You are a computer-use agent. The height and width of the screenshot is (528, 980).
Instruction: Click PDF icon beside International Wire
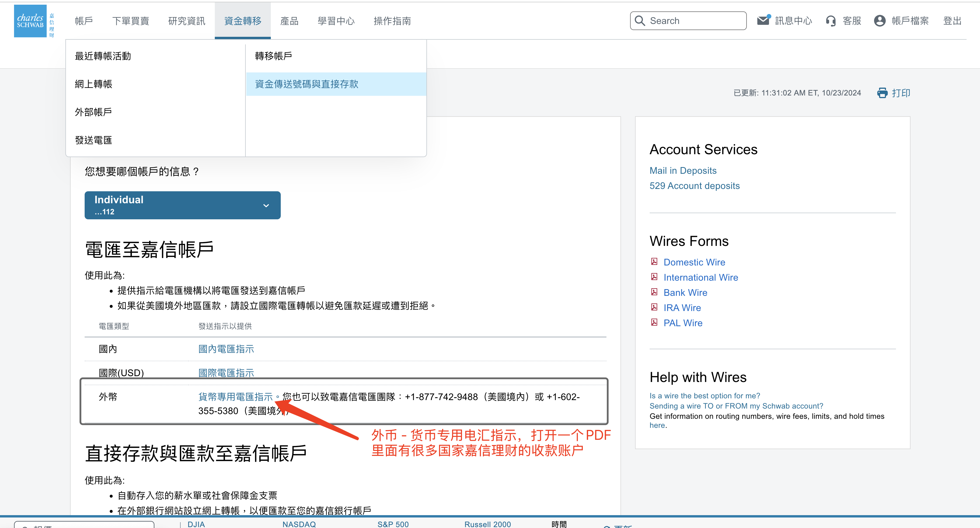(x=654, y=277)
